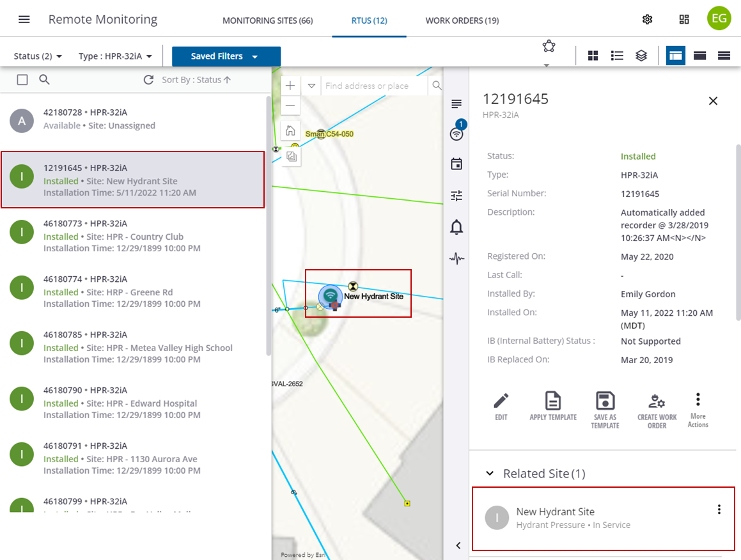This screenshot has height=560, width=741.
Task: Zoom in on the map
Action: [290, 86]
